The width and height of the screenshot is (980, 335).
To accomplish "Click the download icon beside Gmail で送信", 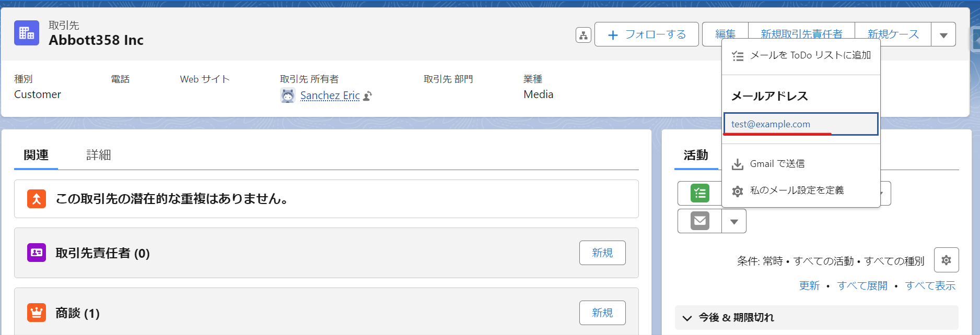I will pos(738,164).
